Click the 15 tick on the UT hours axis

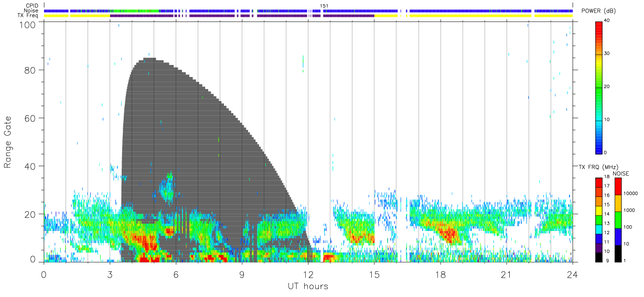click(374, 274)
